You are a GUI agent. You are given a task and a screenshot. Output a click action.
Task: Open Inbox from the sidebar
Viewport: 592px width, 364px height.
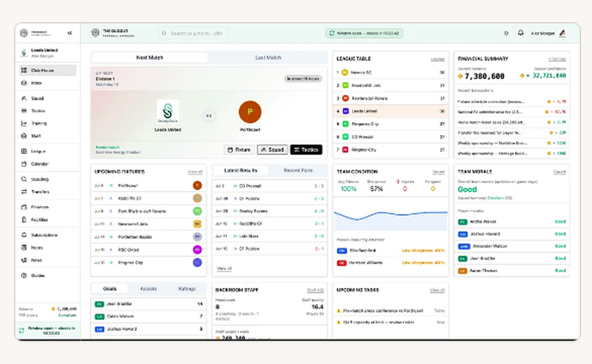coord(48,83)
